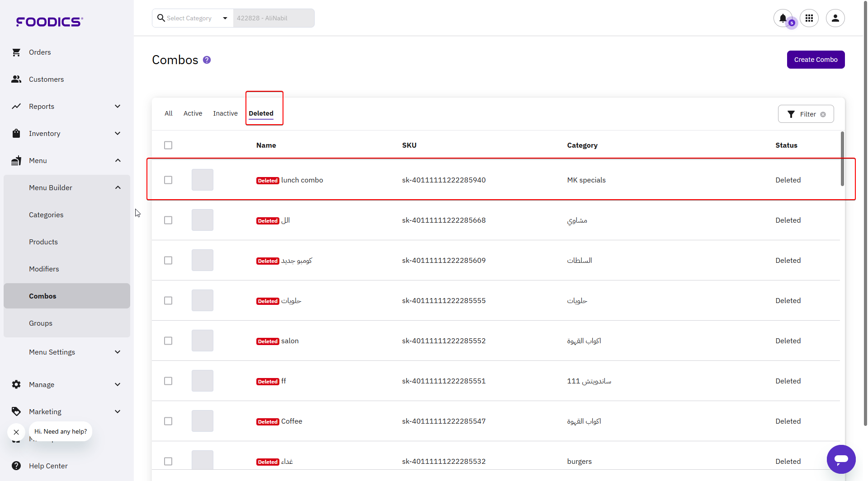
Task: Open the Select Category dropdown
Action: 193,18
